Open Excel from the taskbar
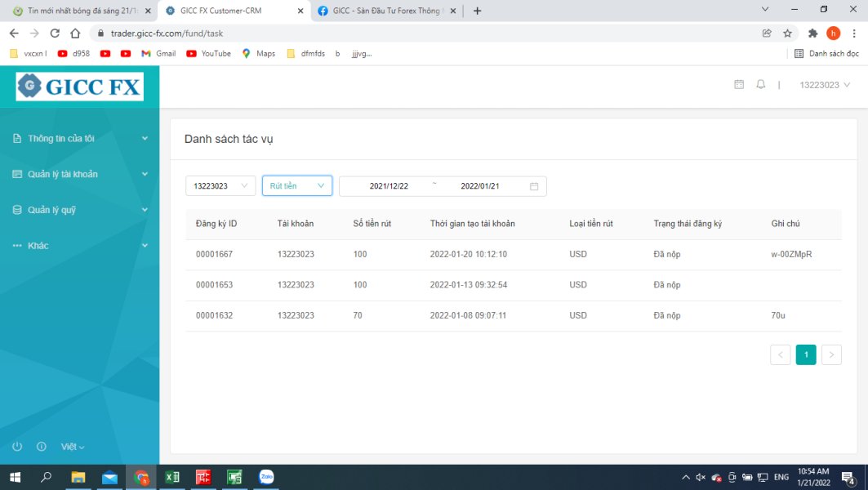868x490 pixels. pyautogui.click(x=172, y=477)
